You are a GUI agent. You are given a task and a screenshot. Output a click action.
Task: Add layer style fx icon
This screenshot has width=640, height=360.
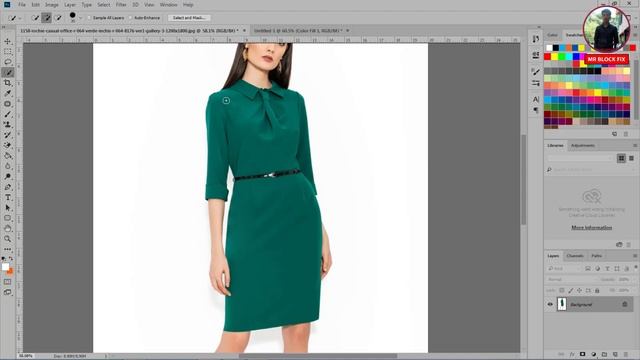[572, 354]
